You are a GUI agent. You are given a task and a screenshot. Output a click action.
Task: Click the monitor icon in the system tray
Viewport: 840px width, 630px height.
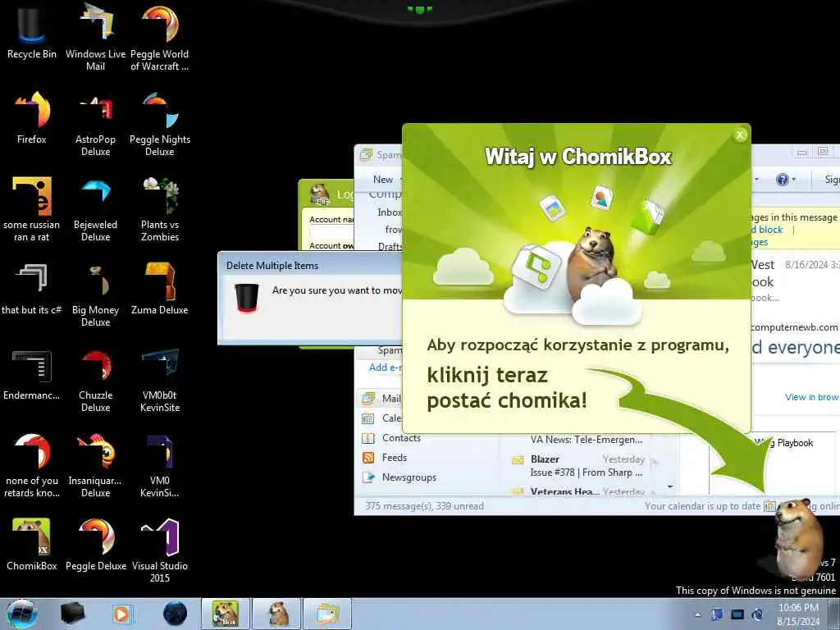point(737,614)
